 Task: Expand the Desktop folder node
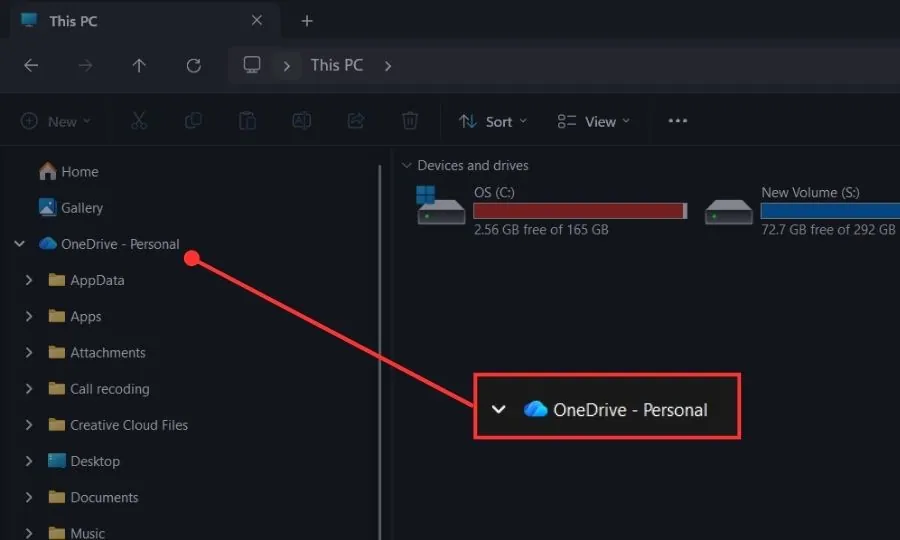pyautogui.click(x=29, y=461)
